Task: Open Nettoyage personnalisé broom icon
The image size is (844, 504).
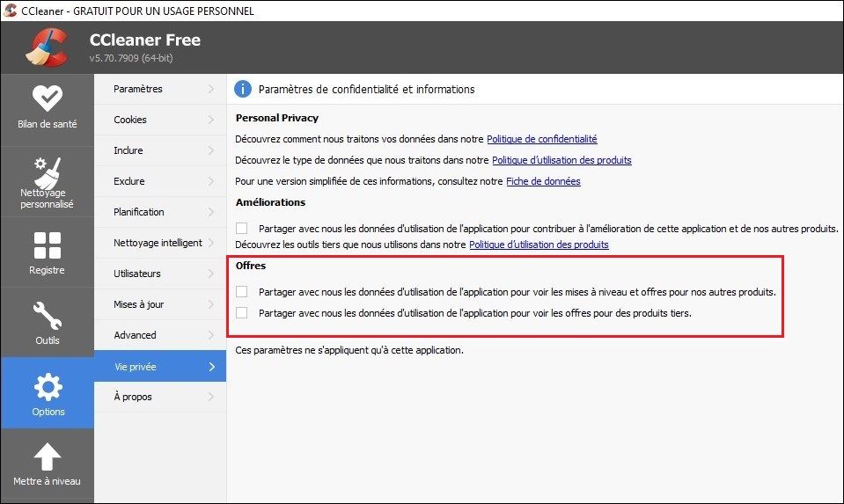Action: pos(48,172)
